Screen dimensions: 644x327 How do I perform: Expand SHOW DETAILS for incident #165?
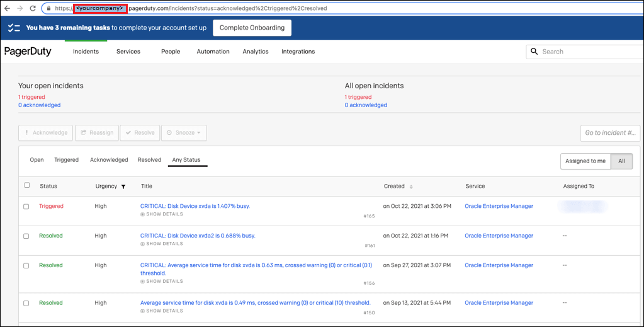click(x=162, y=214)
